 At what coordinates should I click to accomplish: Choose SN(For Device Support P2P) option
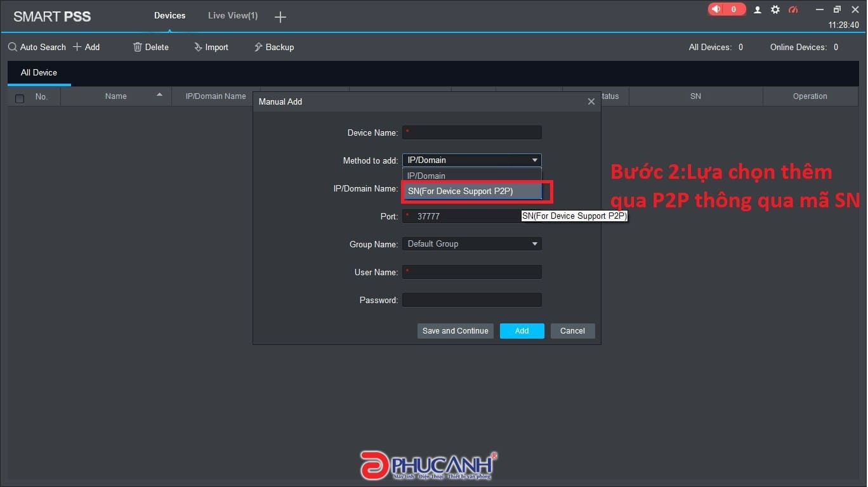472,191
